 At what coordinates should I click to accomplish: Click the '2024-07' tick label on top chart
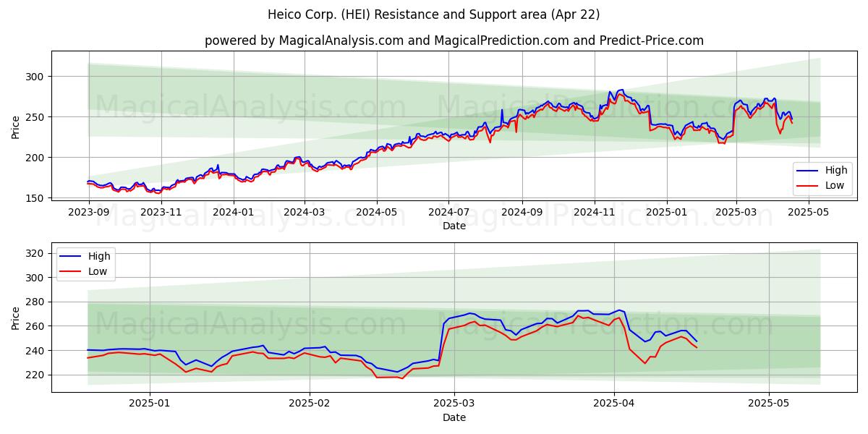[x=448, y=213]
